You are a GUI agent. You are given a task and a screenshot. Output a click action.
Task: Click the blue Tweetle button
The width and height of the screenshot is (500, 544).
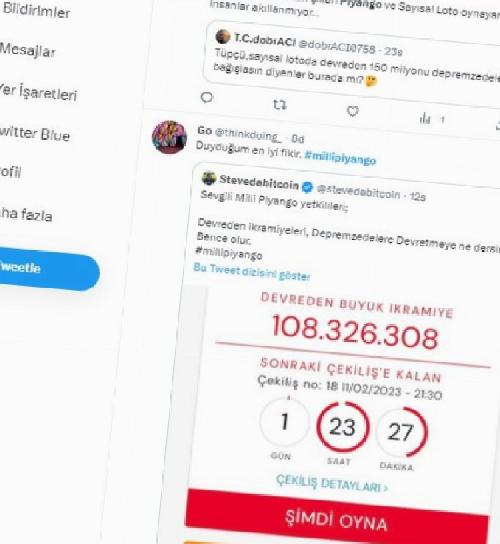tap(49, 270)
